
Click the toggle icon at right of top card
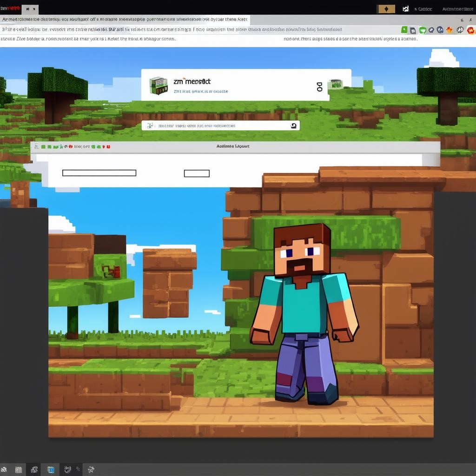click(x=319, y=86)
